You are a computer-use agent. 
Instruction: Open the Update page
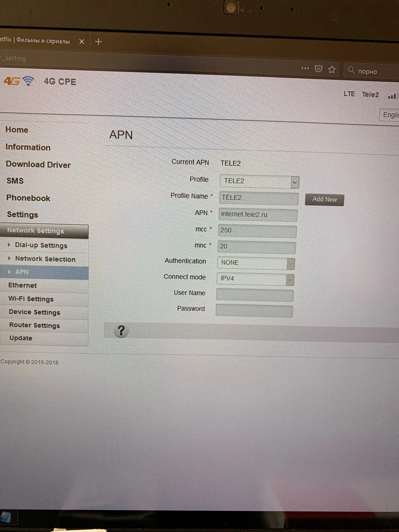(21, 338)
